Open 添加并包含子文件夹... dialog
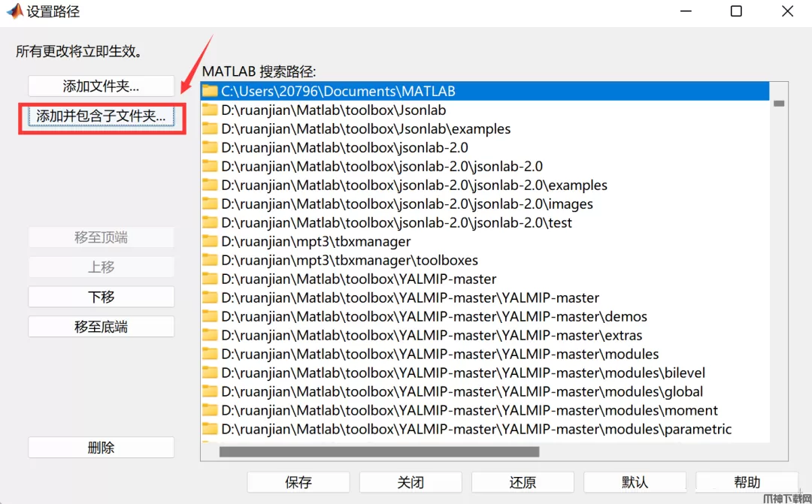This screenshot has width=812, height=504. [x=101, y=116]
